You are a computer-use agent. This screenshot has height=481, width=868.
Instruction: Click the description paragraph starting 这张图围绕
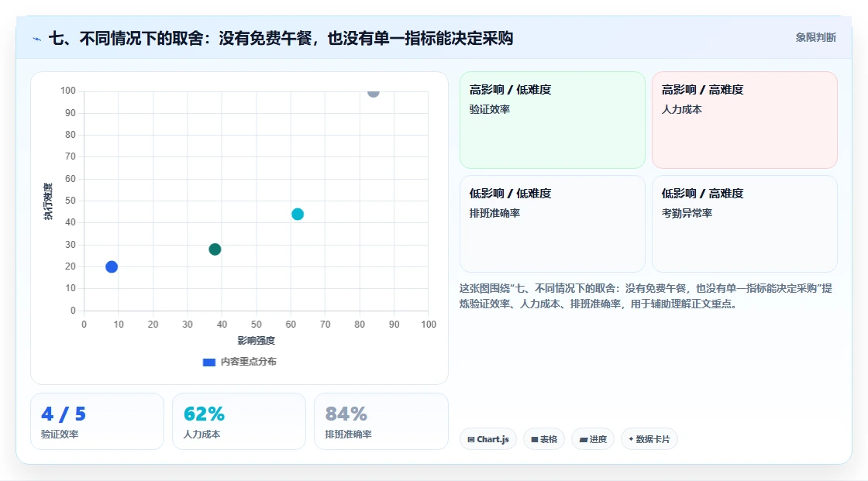point(646,296)
